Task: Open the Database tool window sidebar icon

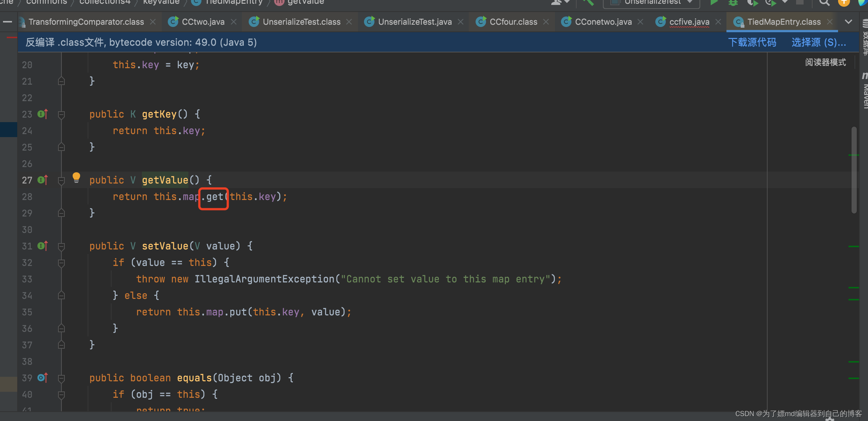Action: click(x=865, y=37)
